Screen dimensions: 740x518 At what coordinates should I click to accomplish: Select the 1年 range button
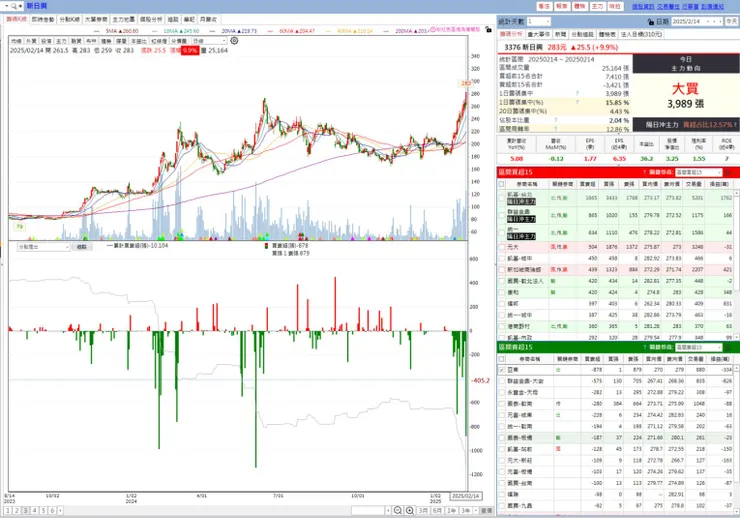452,510
